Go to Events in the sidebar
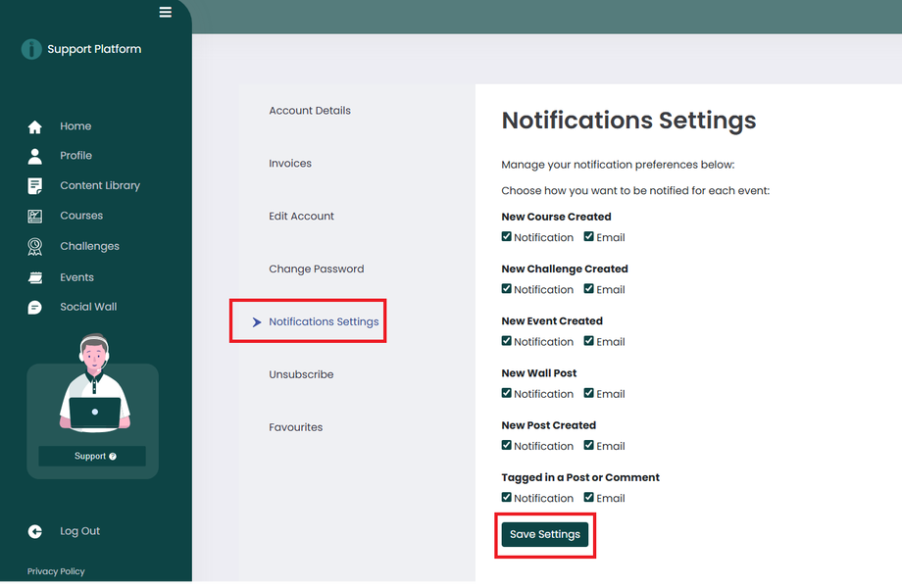The image size is (902, 588). [x=77, y=277]
